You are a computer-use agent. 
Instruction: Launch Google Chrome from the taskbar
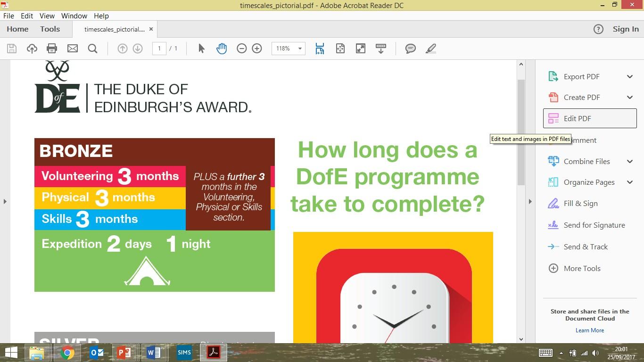click(x=67, y=353)
